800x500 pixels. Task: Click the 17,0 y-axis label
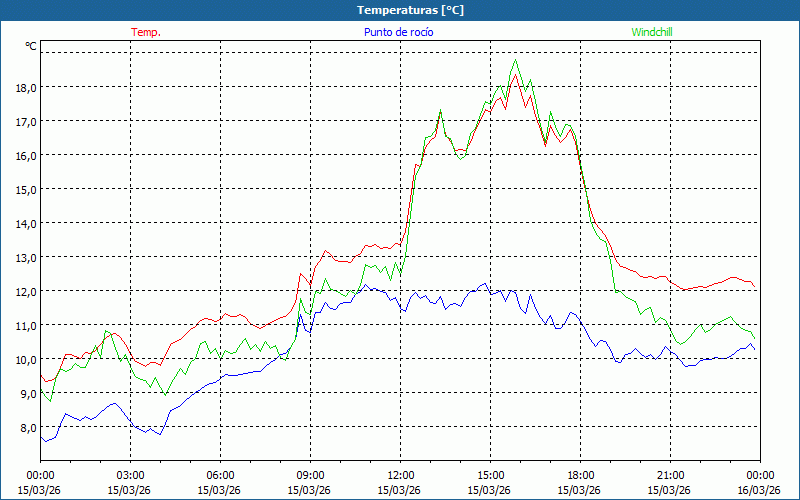click(26, 121)
